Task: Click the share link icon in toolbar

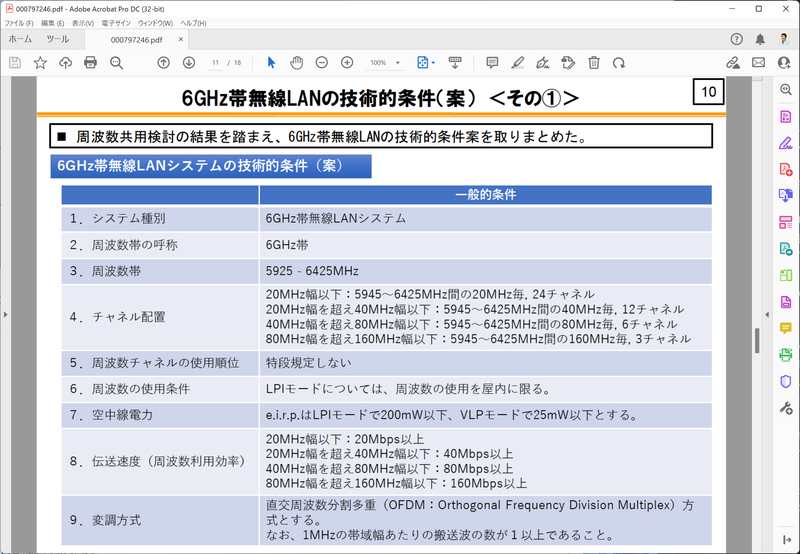Action: tap(733, 63)
